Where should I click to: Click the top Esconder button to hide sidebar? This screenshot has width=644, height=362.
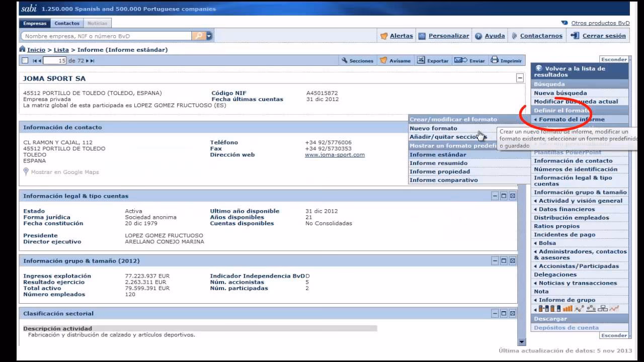click(x=614, y=59)
